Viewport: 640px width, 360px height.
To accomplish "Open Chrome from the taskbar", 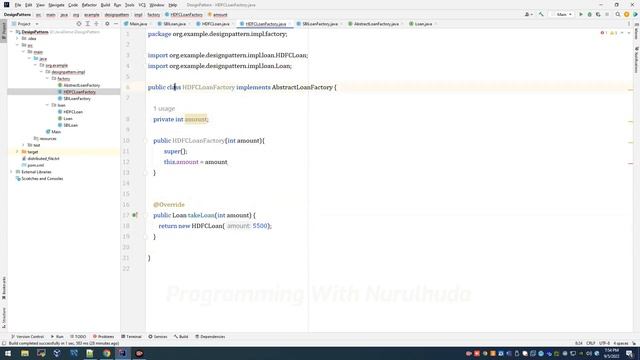I will pyautogui.click(x=107, y=353).
